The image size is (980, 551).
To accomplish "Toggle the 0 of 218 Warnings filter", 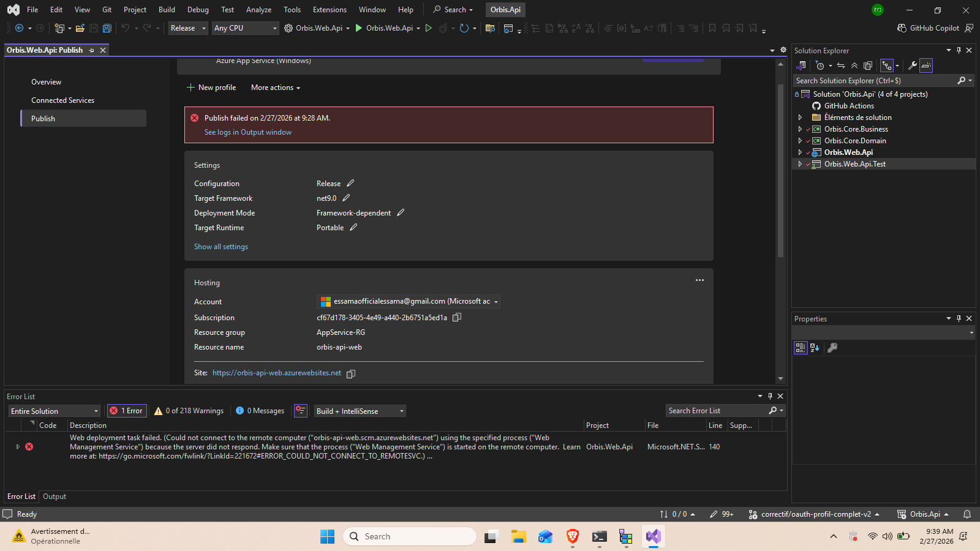I will (x=189, y=411).
